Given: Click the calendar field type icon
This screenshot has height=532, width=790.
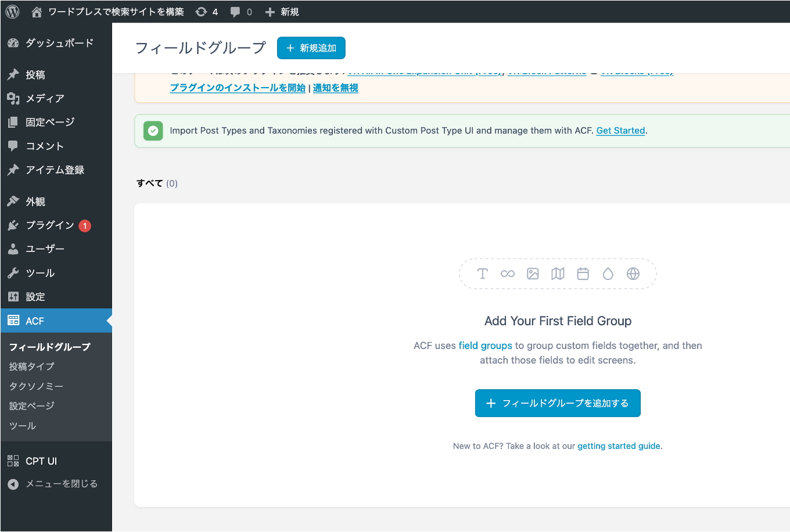Looking at the screenshot, I should click(x=583, y=274).
